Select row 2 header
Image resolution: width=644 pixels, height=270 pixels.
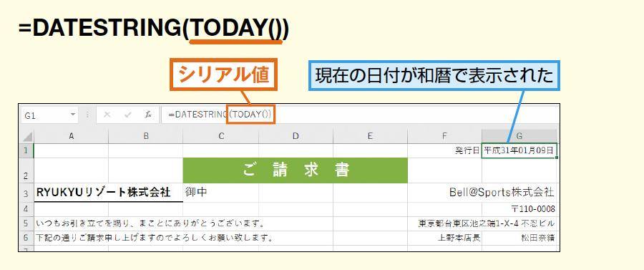tap(26, 170)
